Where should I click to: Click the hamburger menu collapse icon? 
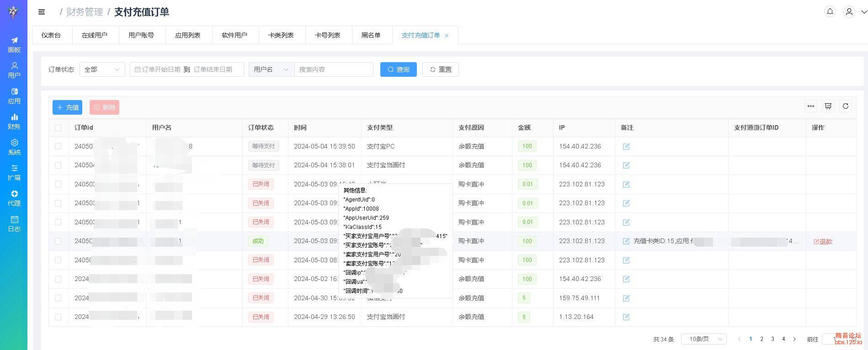pyautogui.click(x=42, y=12)
